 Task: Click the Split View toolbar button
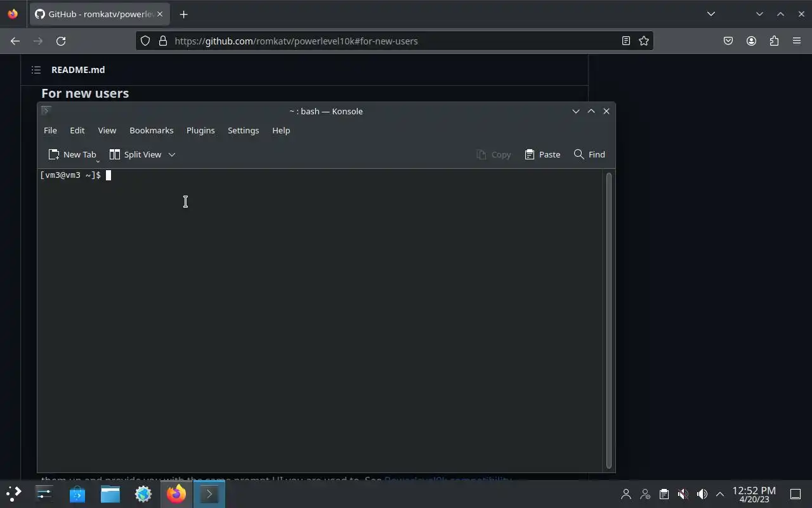click(136, 154)
